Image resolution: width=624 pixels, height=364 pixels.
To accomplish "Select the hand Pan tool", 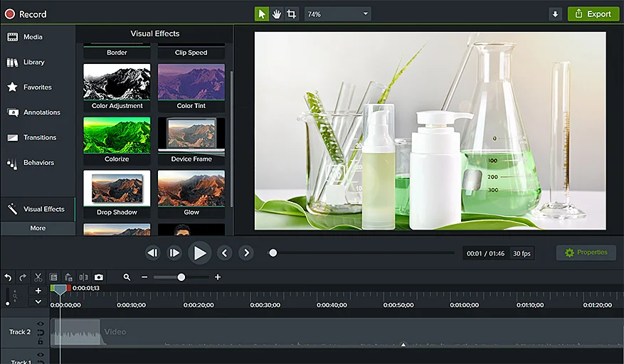I will 277,14.
